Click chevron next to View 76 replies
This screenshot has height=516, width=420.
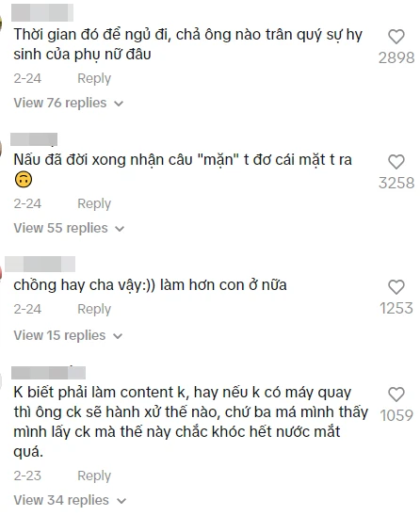tap(119, 104)
